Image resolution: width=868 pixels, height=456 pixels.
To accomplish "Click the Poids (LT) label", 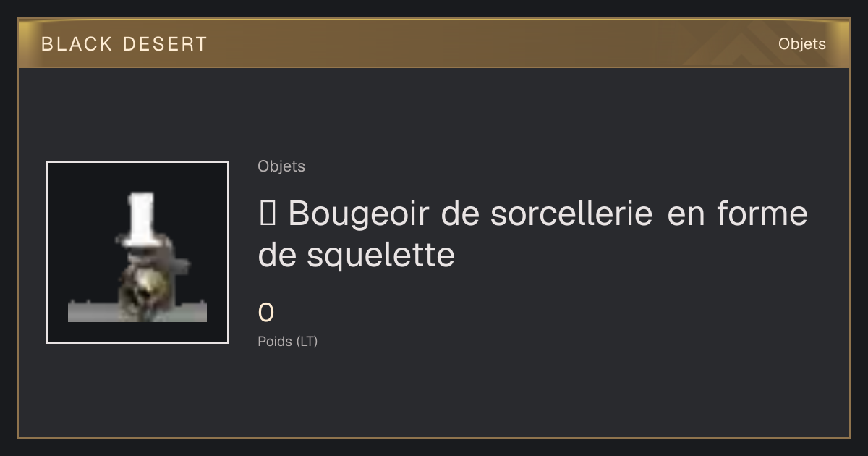I will [287, 341].
